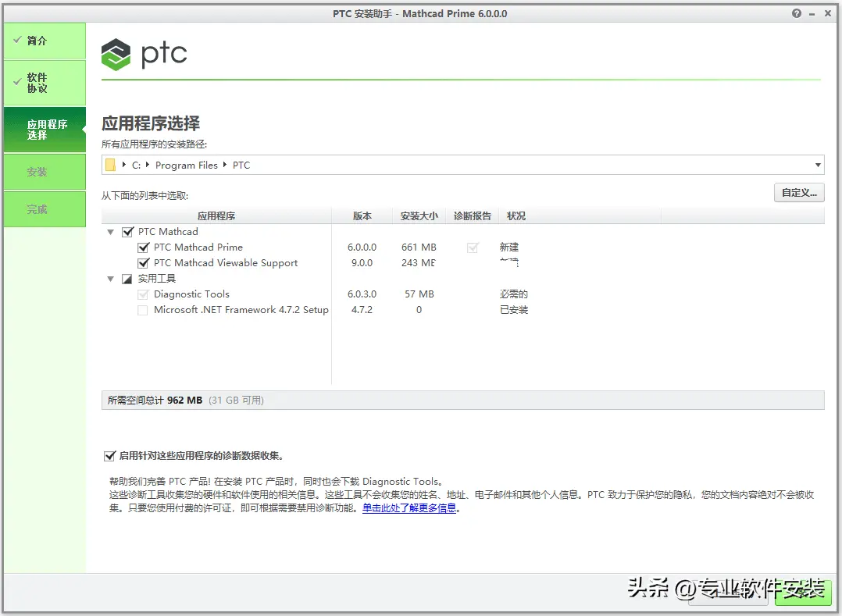Click the 自定义... button
This screenshot has width=842, height=616.
point(799,193)
